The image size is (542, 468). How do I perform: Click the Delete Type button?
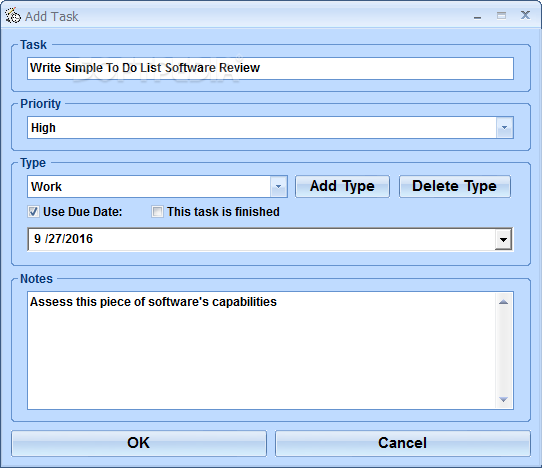(455, 186)
